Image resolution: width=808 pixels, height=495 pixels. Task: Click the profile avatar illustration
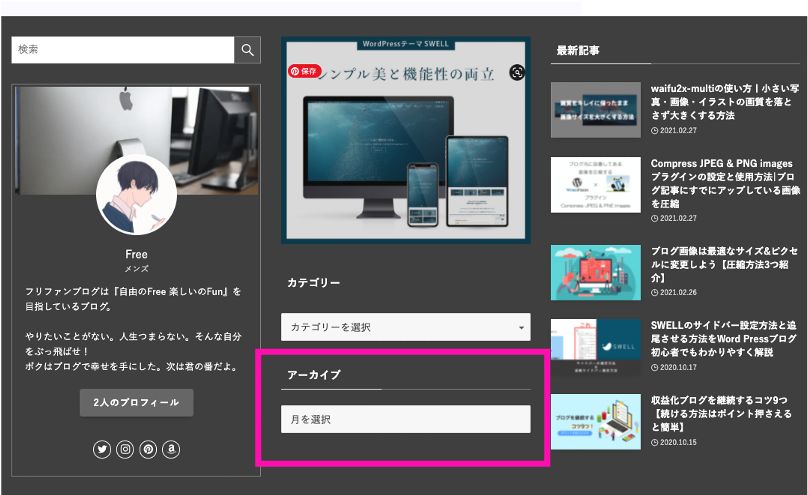click(137, 195)
